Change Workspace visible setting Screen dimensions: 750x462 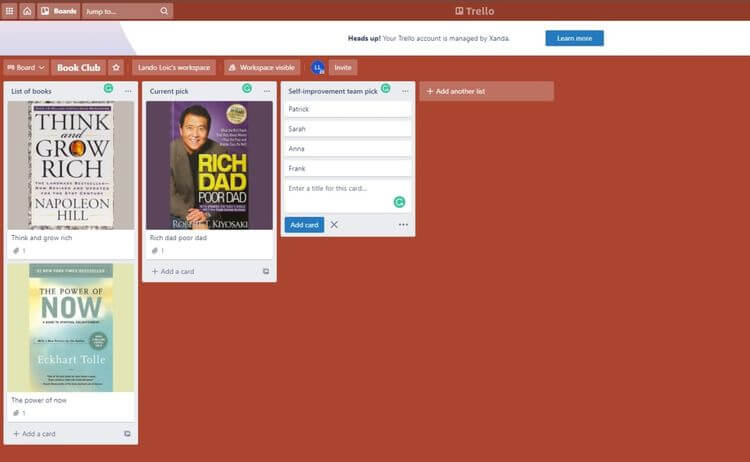[x=262, y=67]
